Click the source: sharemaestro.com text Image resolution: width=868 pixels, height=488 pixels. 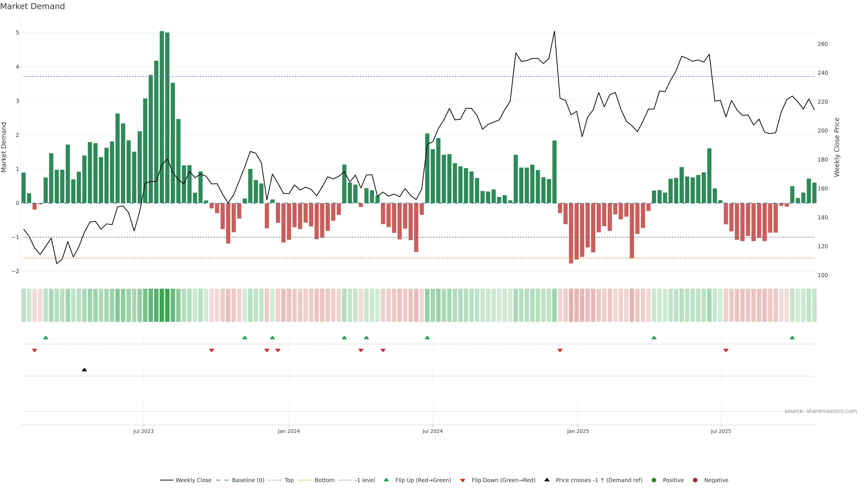821,411
